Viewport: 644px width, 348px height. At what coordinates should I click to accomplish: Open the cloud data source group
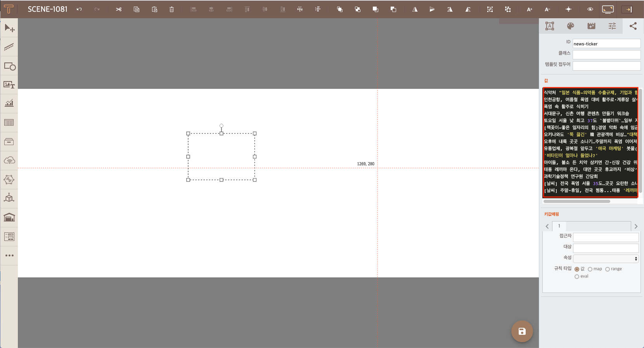(x=9, y=160)
